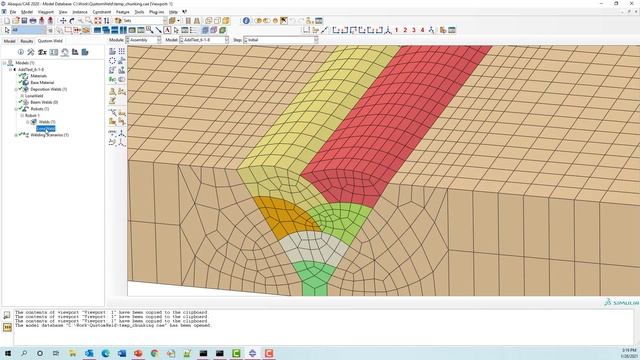Open PowerPoint from the taskbar
The image size is (640, 360).
pyautogui.click(x=138, y=353)
